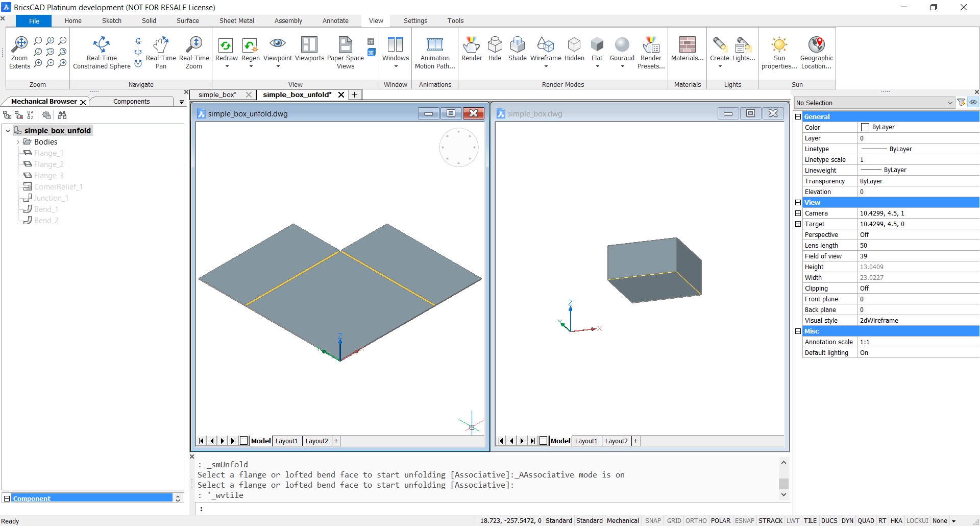Click the Zoom Extents icon
Image resolution: width=980 pixels, height=526 pixels.
point(20,45)
